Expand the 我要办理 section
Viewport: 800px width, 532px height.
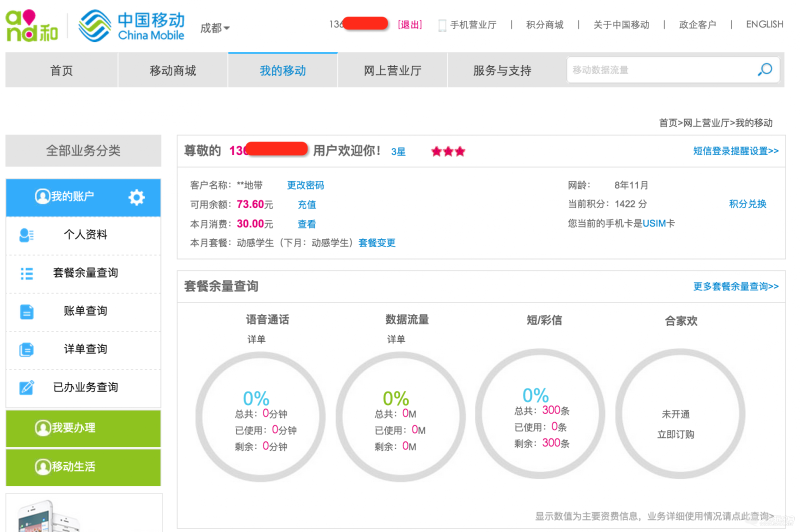coord(83,428)
